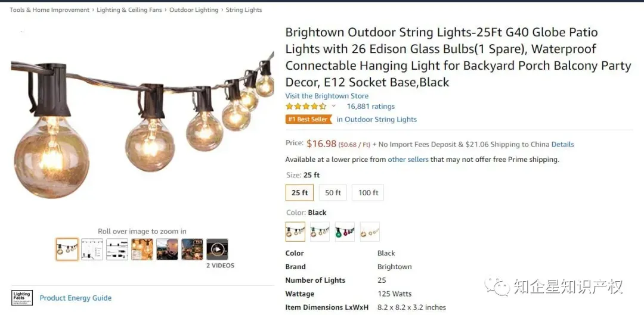
Task: Open the Product Energy Guide link
Action: (76, 298)
